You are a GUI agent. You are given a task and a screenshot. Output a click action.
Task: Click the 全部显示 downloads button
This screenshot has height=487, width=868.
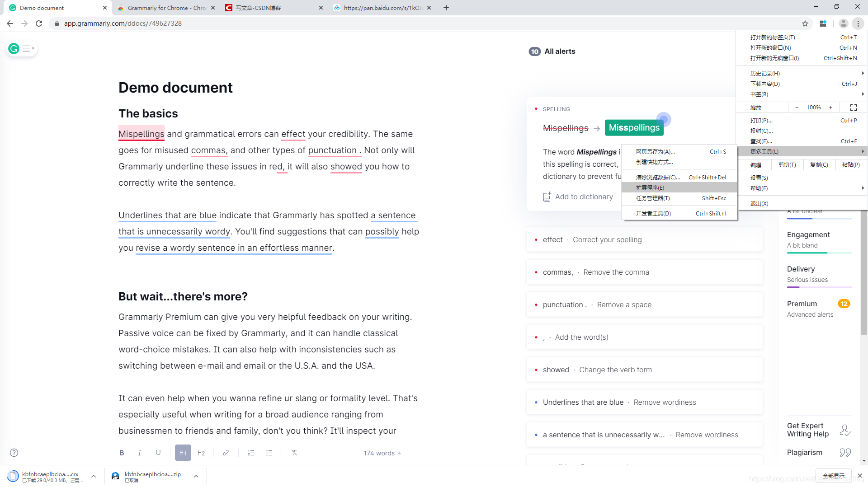point(833,476)
